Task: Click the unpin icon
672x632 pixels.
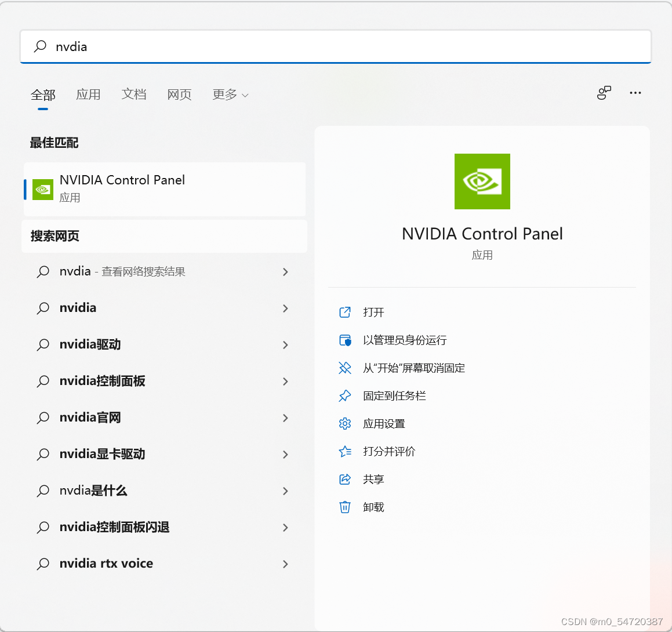Action: tap(345, 368)
